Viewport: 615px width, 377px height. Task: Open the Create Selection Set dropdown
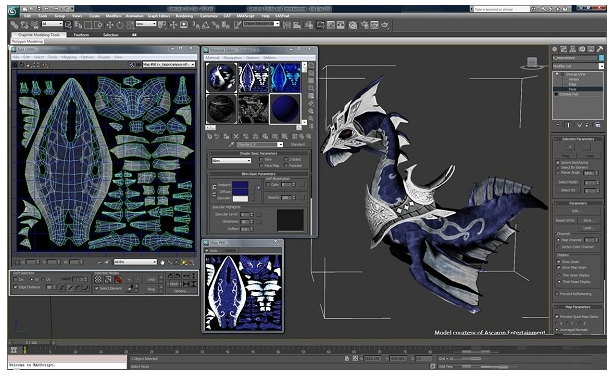tap(261, 24)
